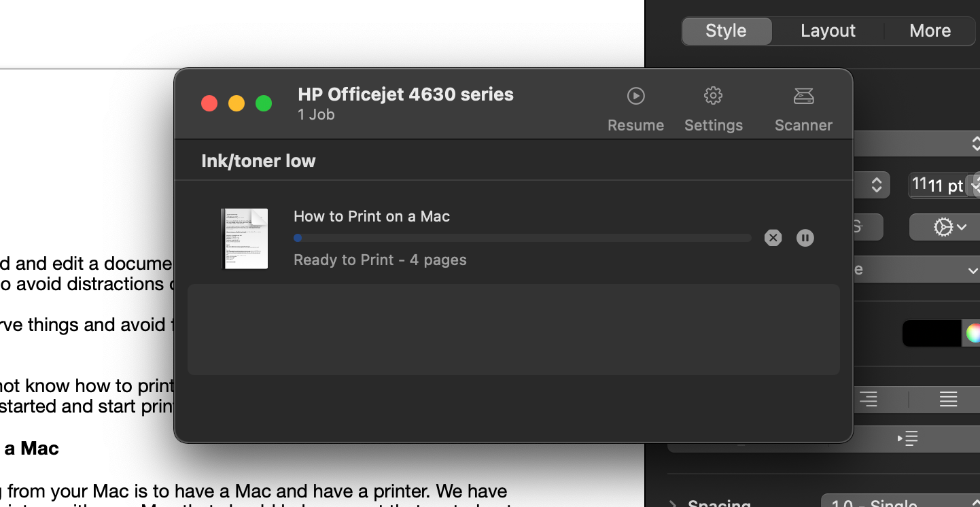The height and width of the screenshot is (507, 980).
Task: Open the font style dropdown at panel top
Action: tap(917, 143)
